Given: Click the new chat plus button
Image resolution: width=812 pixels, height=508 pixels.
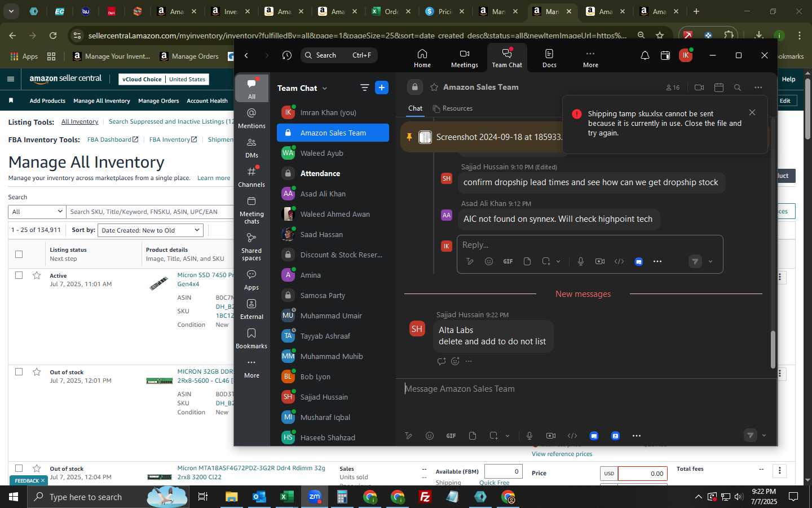Looking at the screenshot, I should [382, 87].
